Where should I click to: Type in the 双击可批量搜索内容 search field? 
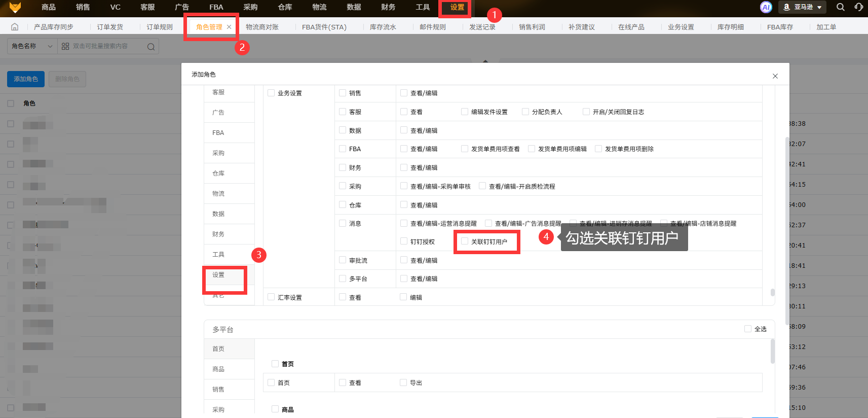(x=109, y=46)
